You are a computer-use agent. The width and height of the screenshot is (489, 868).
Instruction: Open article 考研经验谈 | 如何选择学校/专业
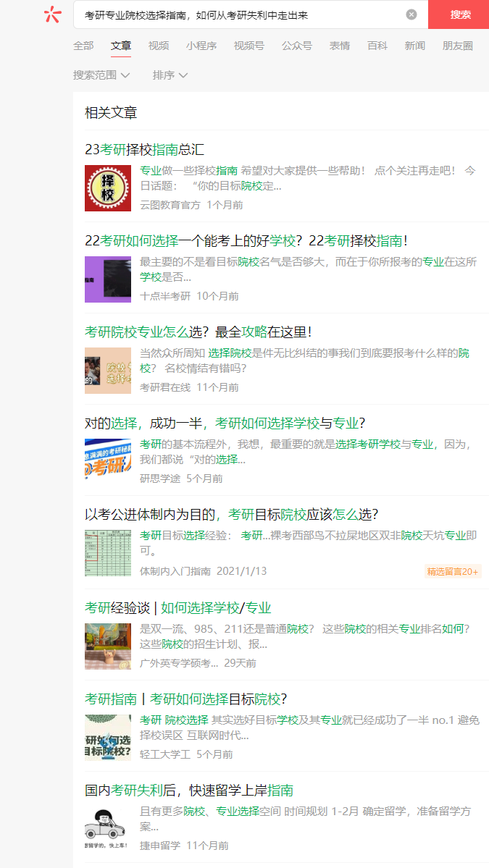point(177,608)
